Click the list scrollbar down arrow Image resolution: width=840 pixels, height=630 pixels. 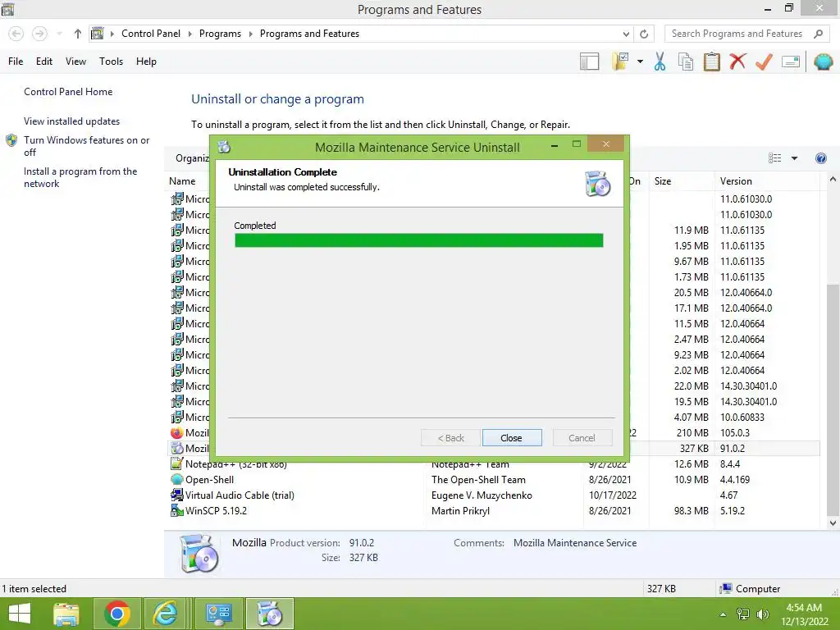[x=833, y=523]
